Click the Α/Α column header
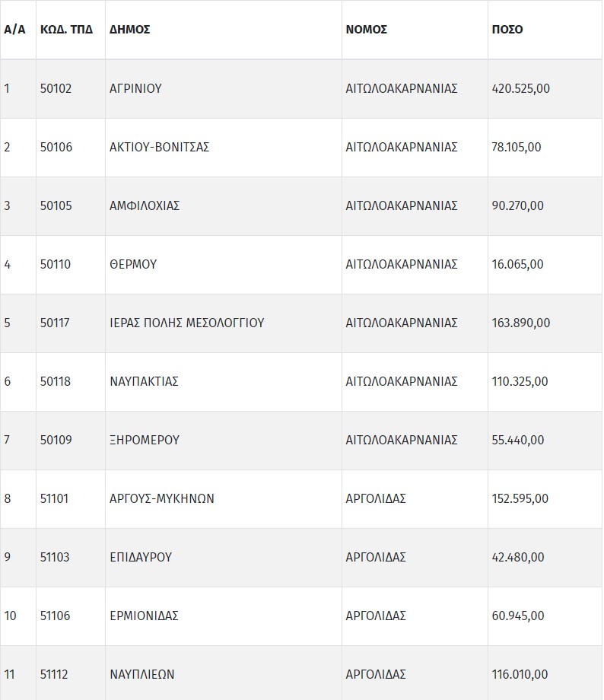Image resolution: width=604 pixels, height=700 pixels. click(x=14, y=30)
